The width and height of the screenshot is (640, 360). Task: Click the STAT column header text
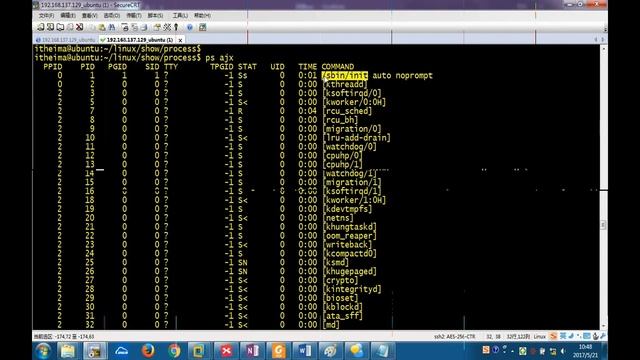(247, 67)
